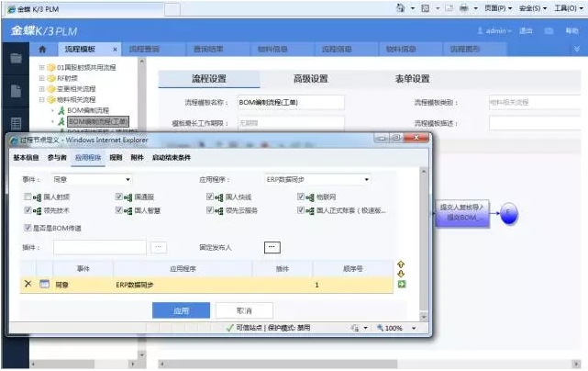Click the green arrow icon beside the table row

click(402, 285)
